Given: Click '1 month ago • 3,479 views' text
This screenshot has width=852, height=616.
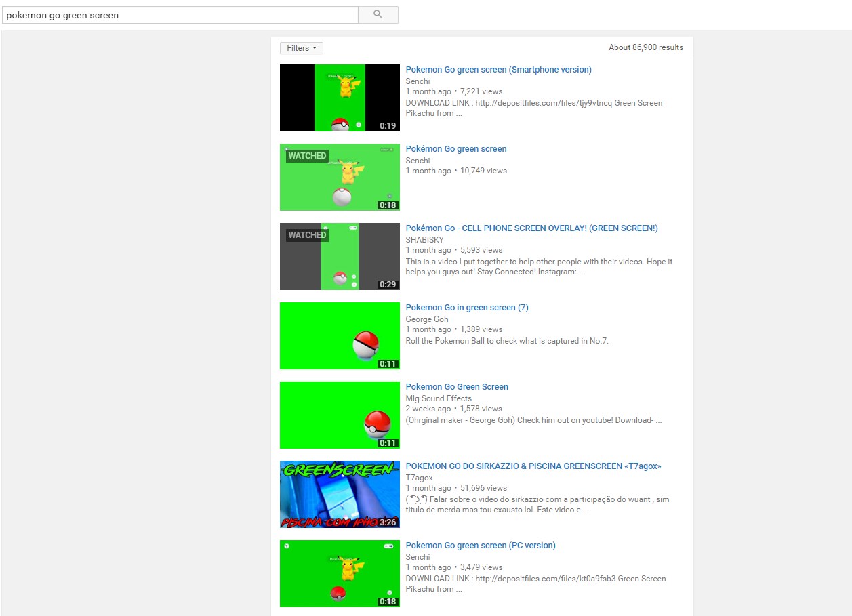Looking at the screenshot, I should pyautogui.click(x=454, y=567).
